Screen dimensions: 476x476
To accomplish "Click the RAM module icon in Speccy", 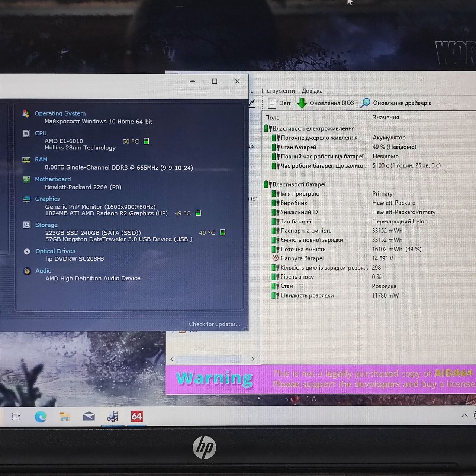I will click(x=26, y=160).
